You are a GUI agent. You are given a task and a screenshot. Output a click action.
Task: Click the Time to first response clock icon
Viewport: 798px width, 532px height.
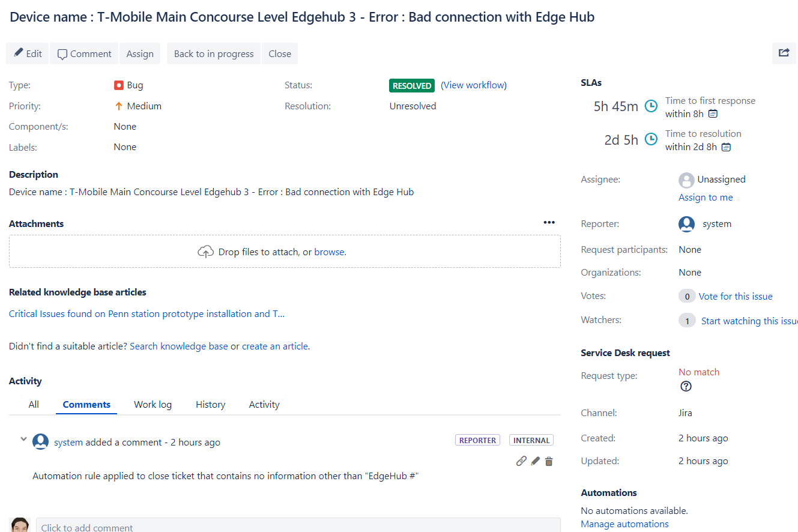[x=651, y=106]
